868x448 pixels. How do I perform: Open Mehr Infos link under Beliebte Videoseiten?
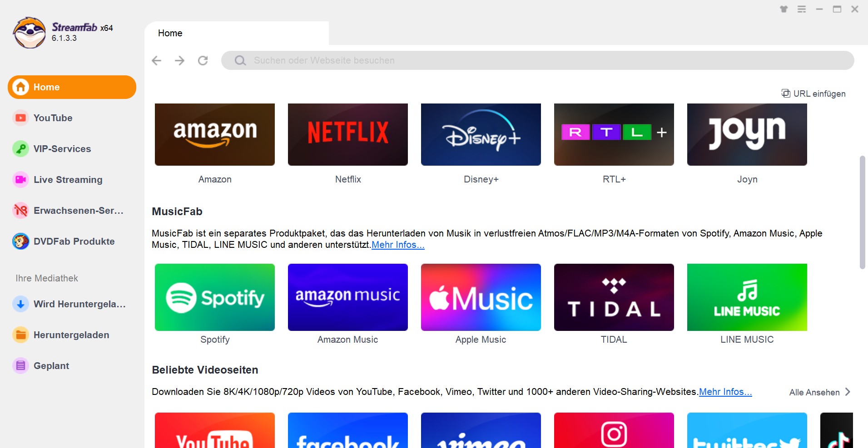pos(725,392)
